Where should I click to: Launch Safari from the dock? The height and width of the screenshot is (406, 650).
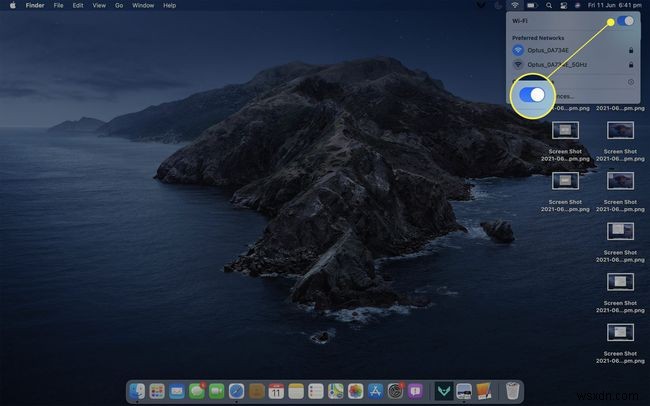[236, 390]
